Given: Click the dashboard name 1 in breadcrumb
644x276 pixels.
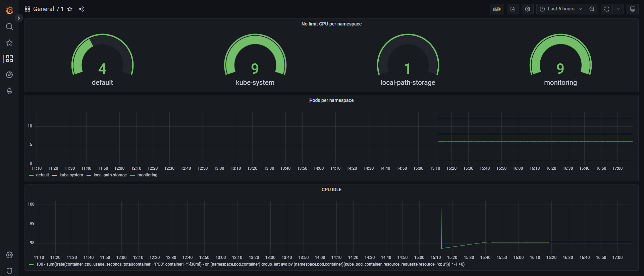Looking at the screenshot, I should coord(62,9).
